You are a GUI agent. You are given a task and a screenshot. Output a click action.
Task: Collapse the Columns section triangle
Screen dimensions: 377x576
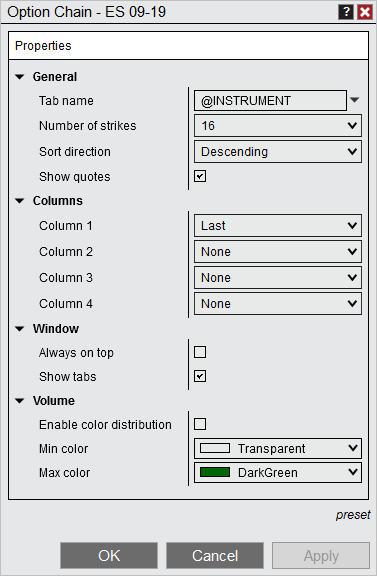click(20, 201)
